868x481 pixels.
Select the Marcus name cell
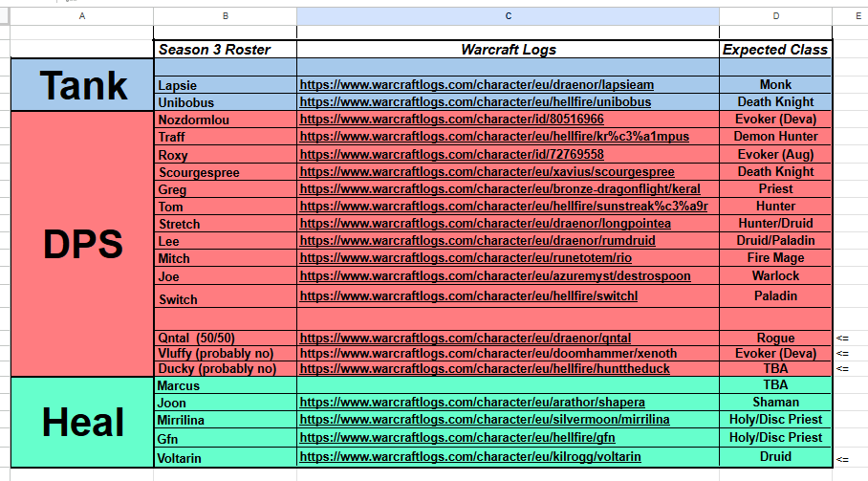click(x=226, y=385)
